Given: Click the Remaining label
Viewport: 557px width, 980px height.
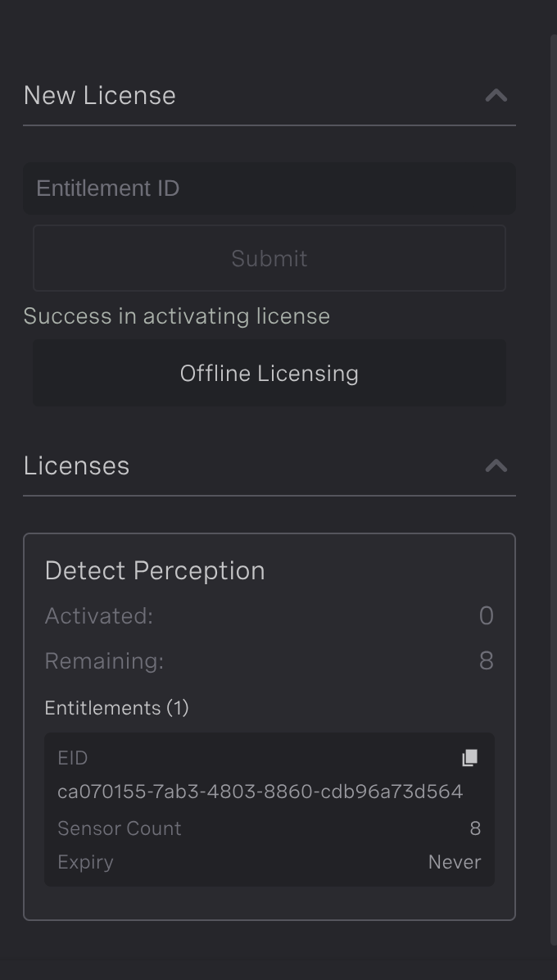Looking at the screenshot, I should (104, 660).
